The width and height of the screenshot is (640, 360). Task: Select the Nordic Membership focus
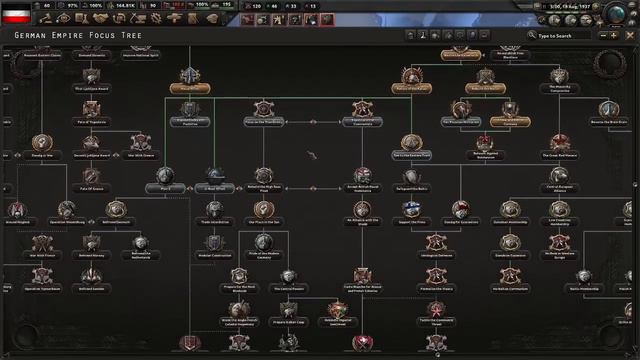point(584,280)
